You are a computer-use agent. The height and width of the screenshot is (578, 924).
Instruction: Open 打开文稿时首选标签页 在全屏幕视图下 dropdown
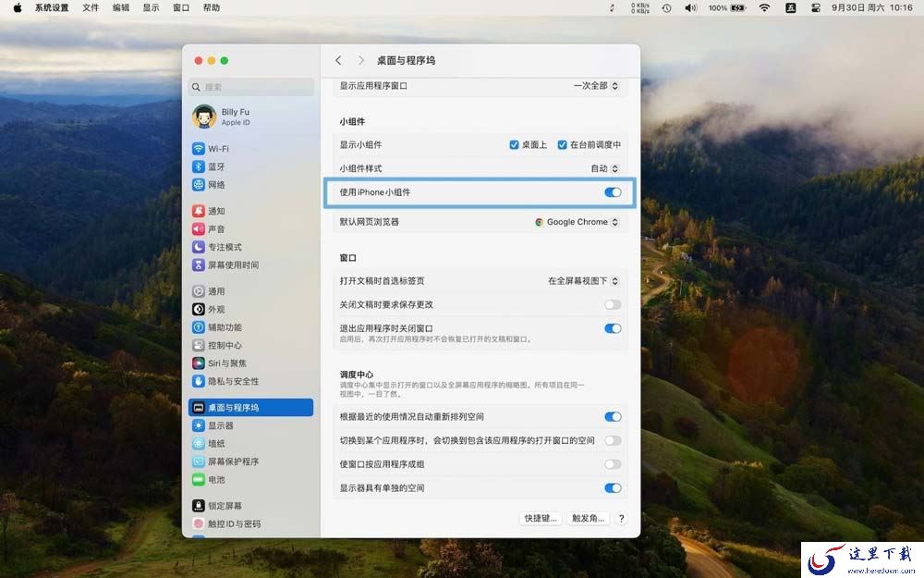pyautogui.click(x=583, y=281)
